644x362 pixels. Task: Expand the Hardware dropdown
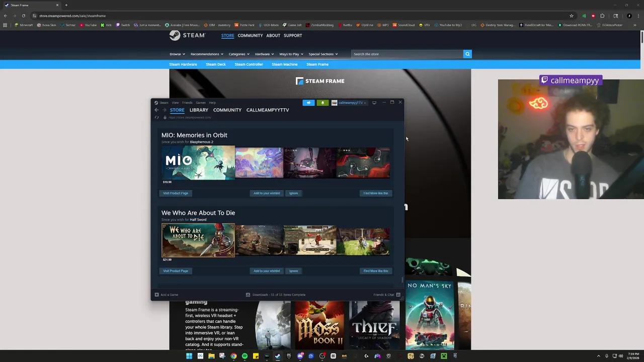coord(264,54)
